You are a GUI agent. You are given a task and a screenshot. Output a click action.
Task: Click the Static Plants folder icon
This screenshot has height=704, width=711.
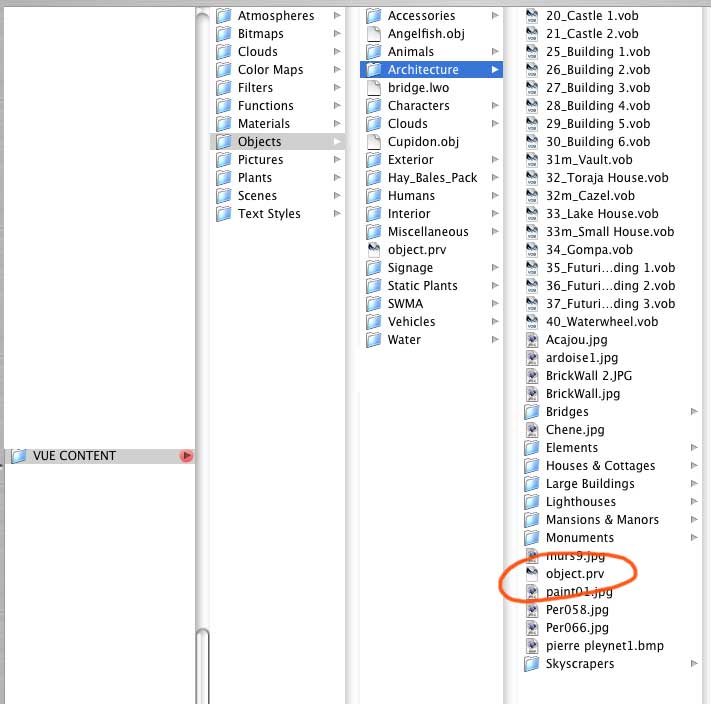(x=374, y=286)
